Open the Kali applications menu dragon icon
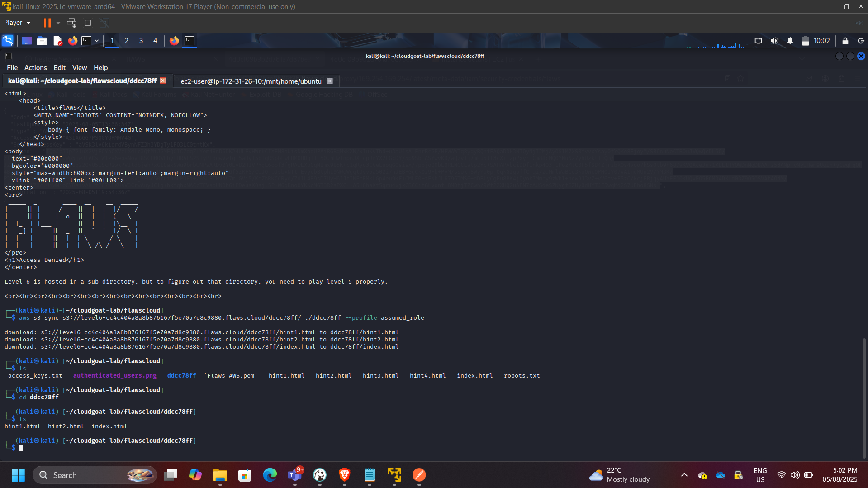 pyautogui.click(x=7, y=41)
